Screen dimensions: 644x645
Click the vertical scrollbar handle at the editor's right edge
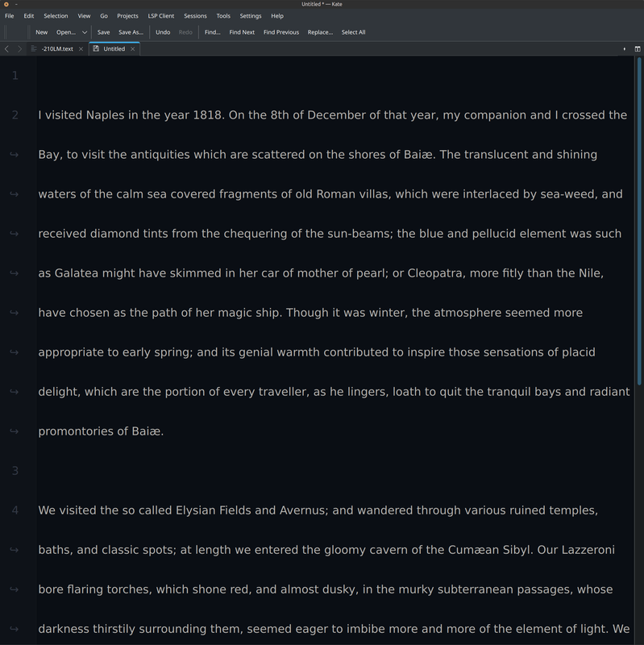click(x=639, y=221)
